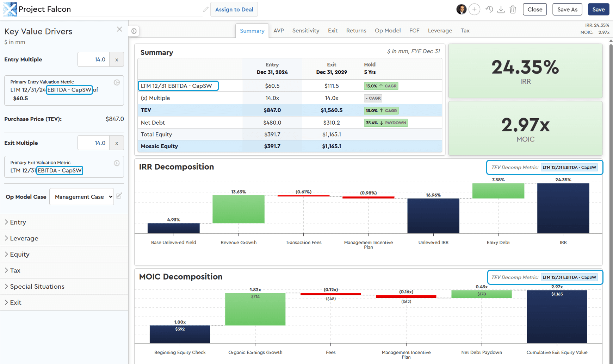Open version history
This screenshot has height=364, width=613.
point(489,9)
